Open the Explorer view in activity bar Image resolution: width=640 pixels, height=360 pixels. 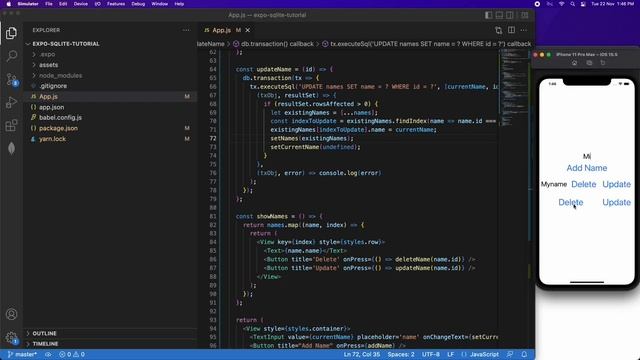pos(11,33)
